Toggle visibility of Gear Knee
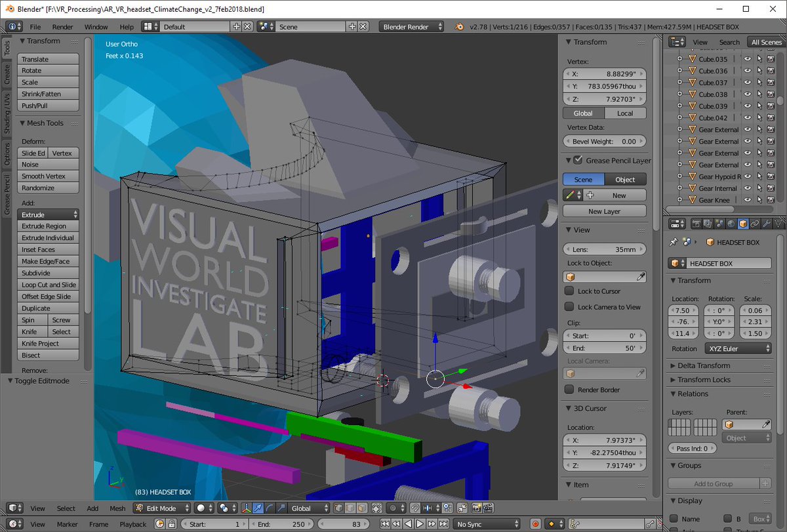Viewport: 787px width, 532px height. (746, 200)
